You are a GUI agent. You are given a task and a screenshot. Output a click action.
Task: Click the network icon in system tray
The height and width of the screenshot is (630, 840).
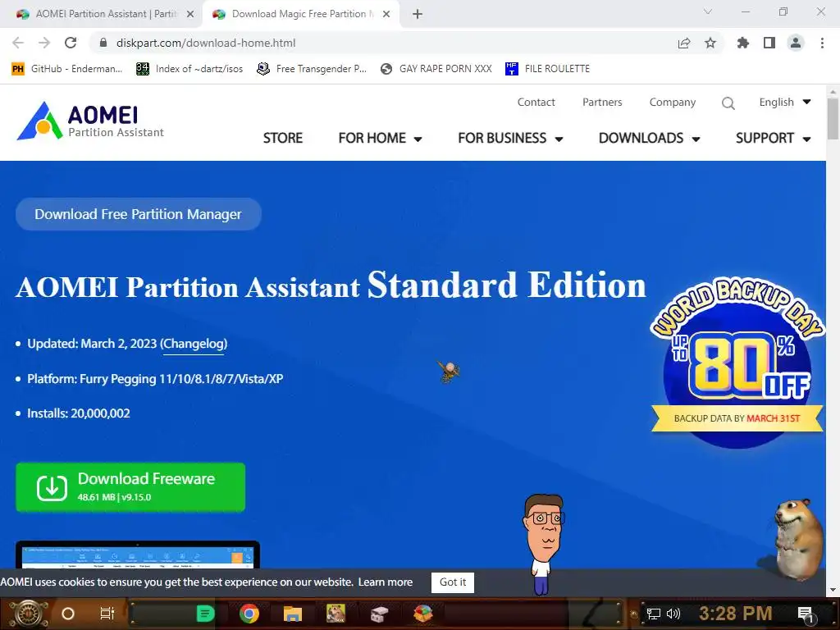click(x=654, y=614)
